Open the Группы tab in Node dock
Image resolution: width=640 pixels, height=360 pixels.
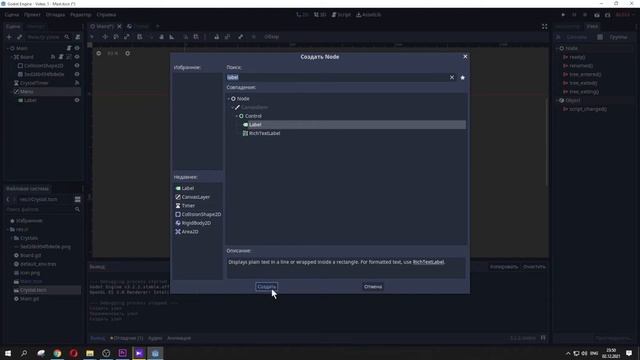point(618,37)
